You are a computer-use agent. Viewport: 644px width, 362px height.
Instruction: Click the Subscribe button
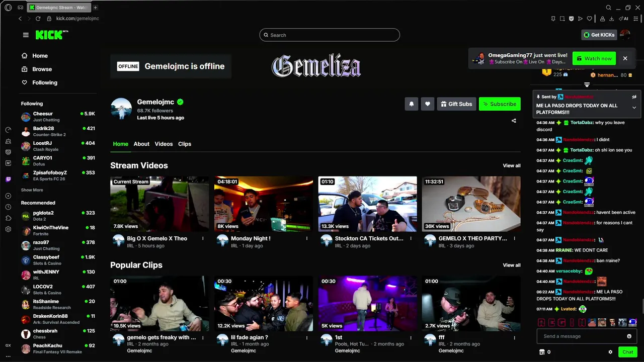click(500, 104)
